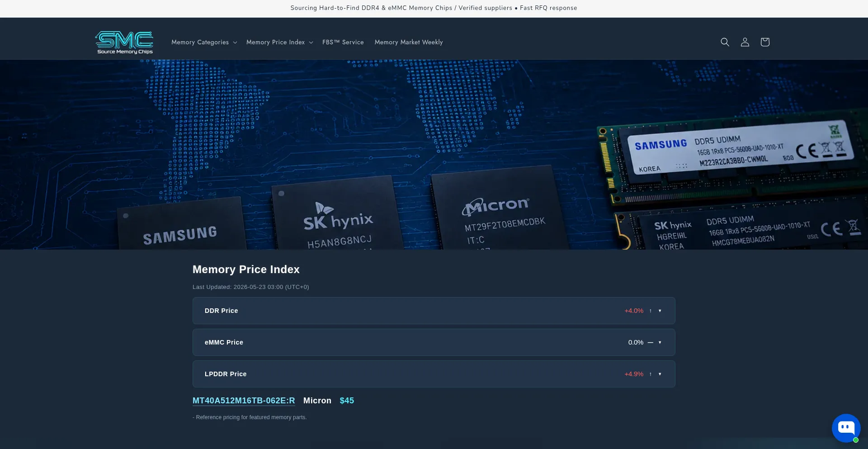The width and height of the screenshot is (868, 449).
Task: Expand the DDR Price row
Action: [434, 311]
